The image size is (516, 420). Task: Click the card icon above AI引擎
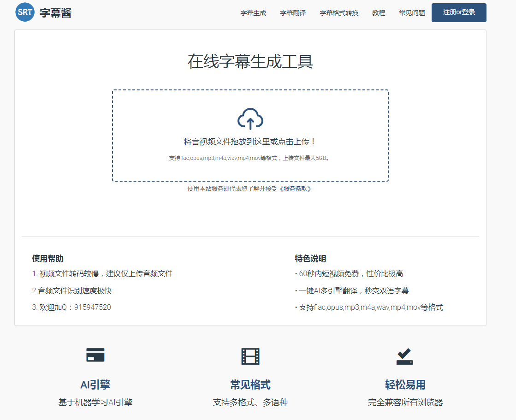(95, 355)
